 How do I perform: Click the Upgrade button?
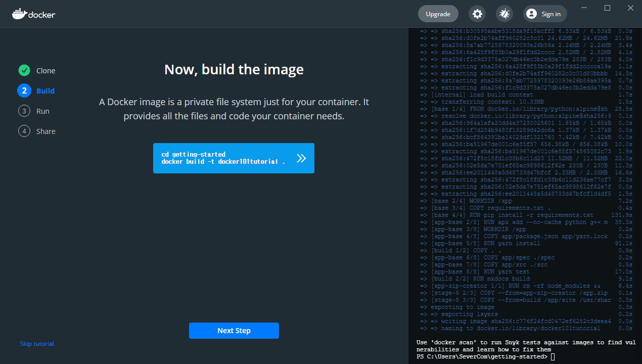[438, 14]
